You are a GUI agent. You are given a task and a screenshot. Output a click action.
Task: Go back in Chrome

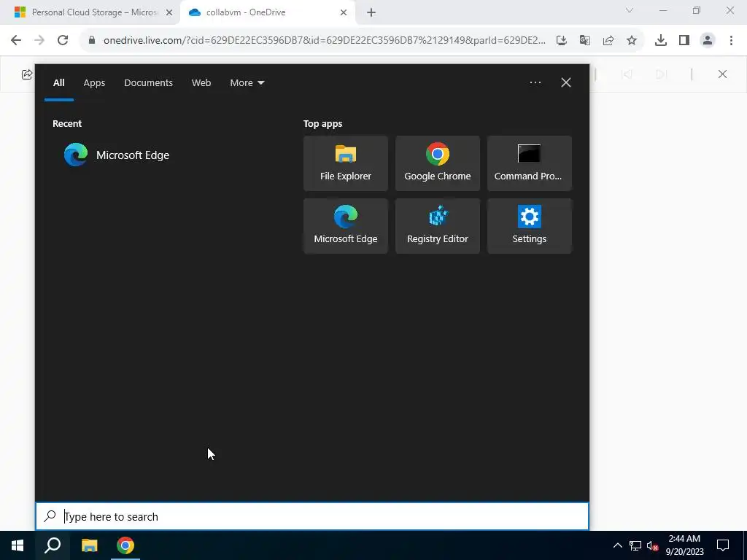coord(16,40)
